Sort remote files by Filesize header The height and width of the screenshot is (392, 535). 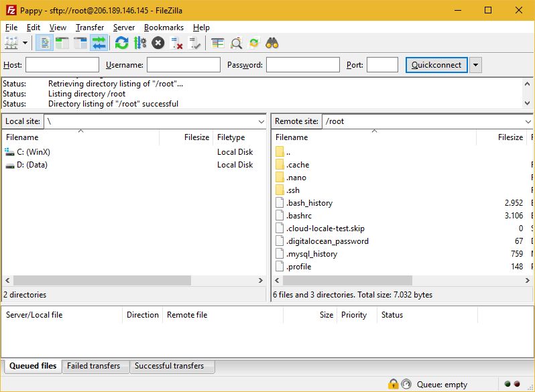[501, 137]
